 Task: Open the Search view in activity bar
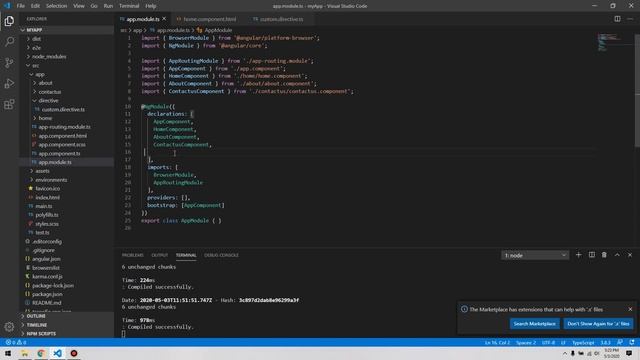click(x=9, y=42)
